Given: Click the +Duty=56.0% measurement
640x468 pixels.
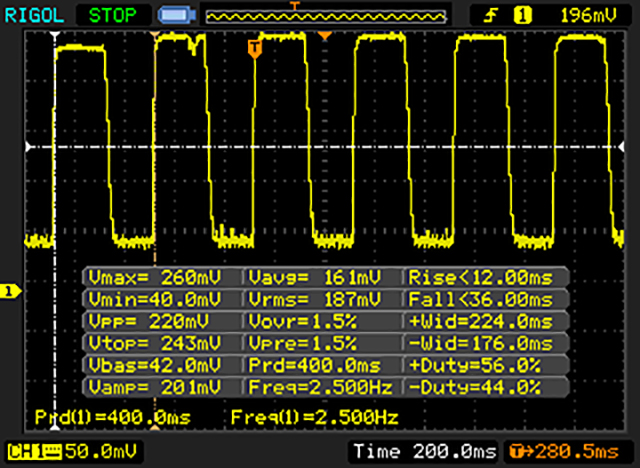Looking at the screenshot, I should 475,365.
